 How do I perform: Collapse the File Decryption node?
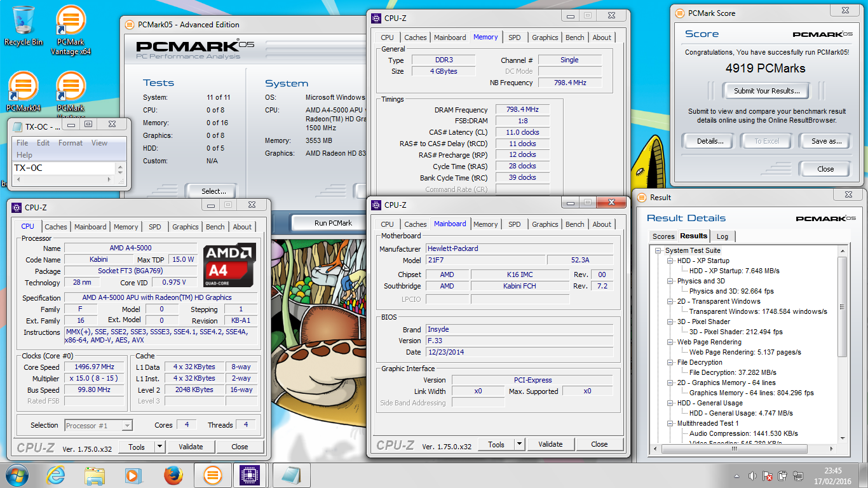point(670,362)
